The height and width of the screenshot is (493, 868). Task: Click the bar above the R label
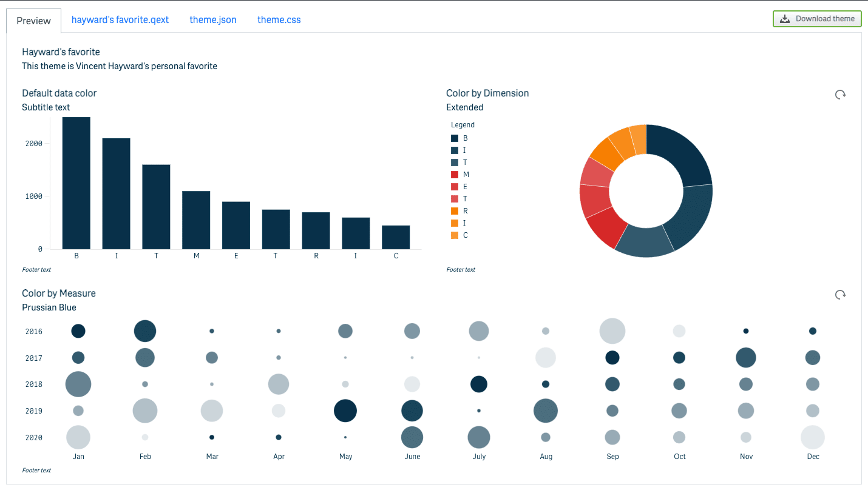(316, 230)
